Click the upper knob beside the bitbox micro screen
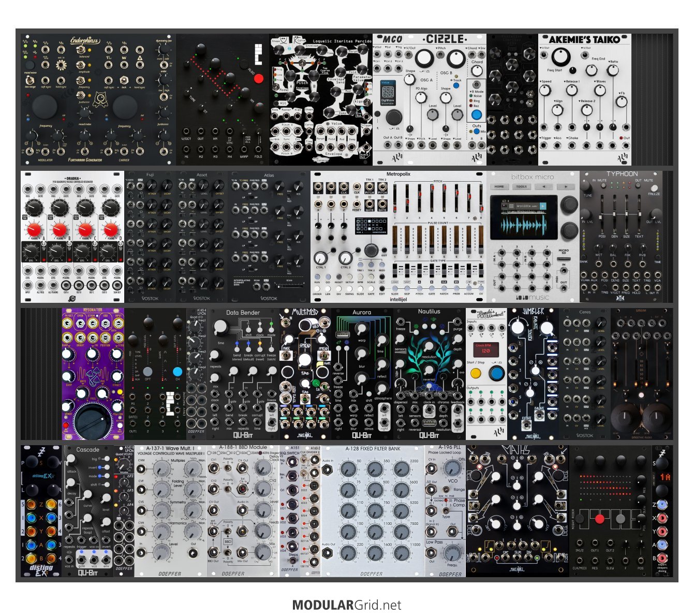 [568, 204]
